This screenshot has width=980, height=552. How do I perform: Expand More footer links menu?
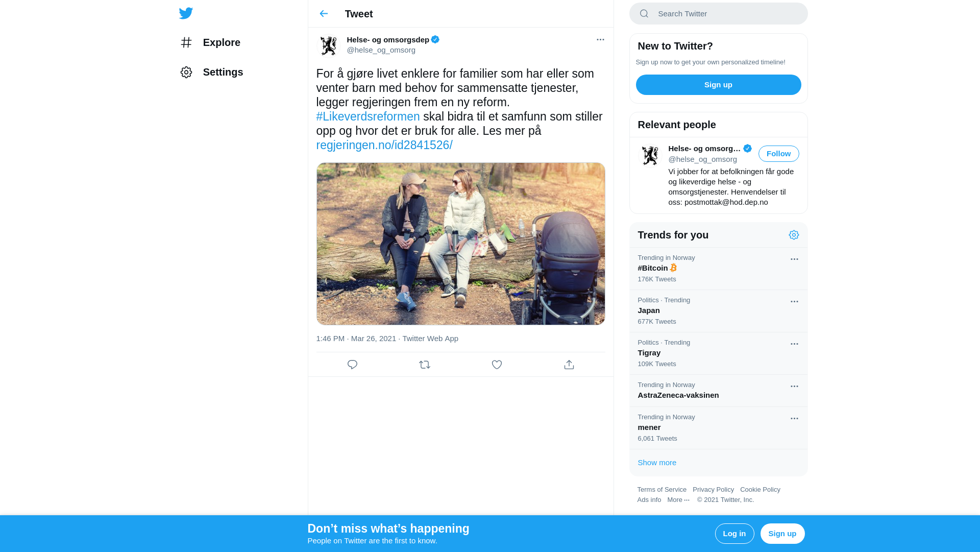click(x=678, y=500)
